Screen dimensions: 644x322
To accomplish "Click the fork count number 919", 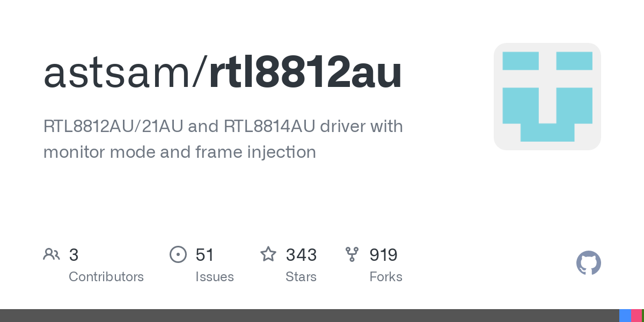I will 383,255.
